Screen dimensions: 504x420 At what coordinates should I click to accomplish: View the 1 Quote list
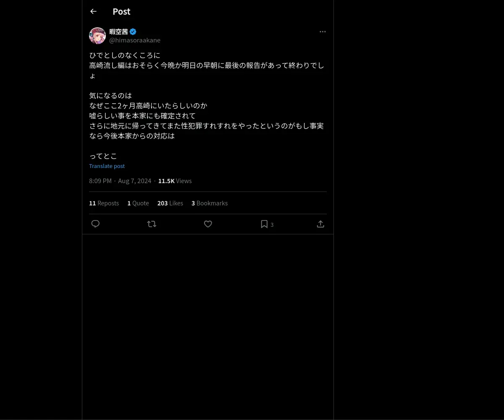click(138, 203)
